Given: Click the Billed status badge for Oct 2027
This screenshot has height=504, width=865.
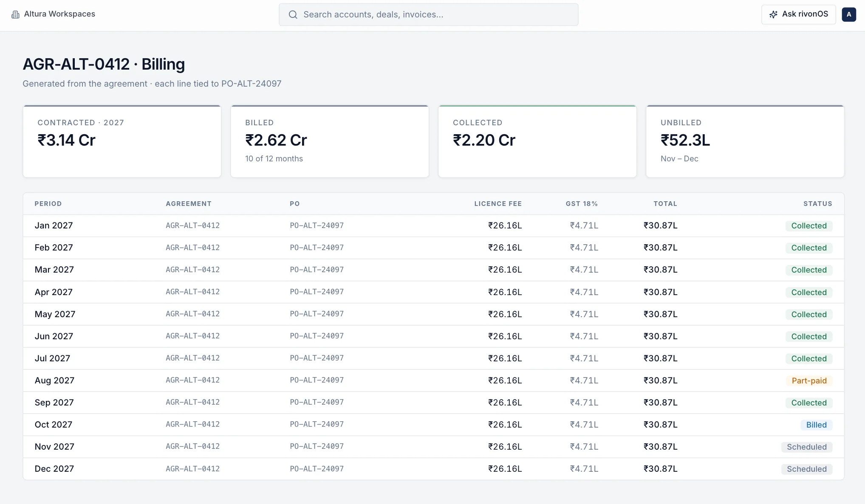Looking at the screenshot, I should [x=816, y=425].
